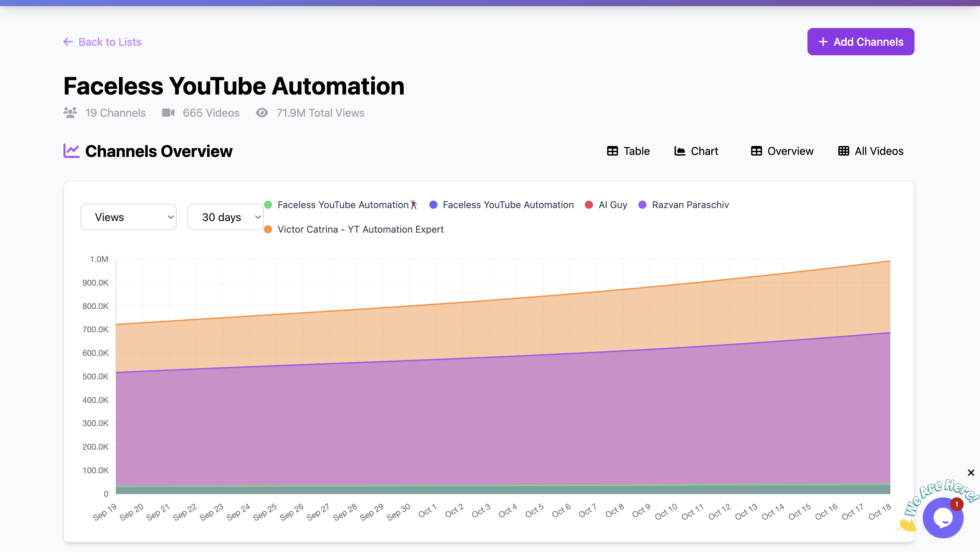Click the Back to Lists link
This screenshot has height=552, width=980.
coord(109,42)
